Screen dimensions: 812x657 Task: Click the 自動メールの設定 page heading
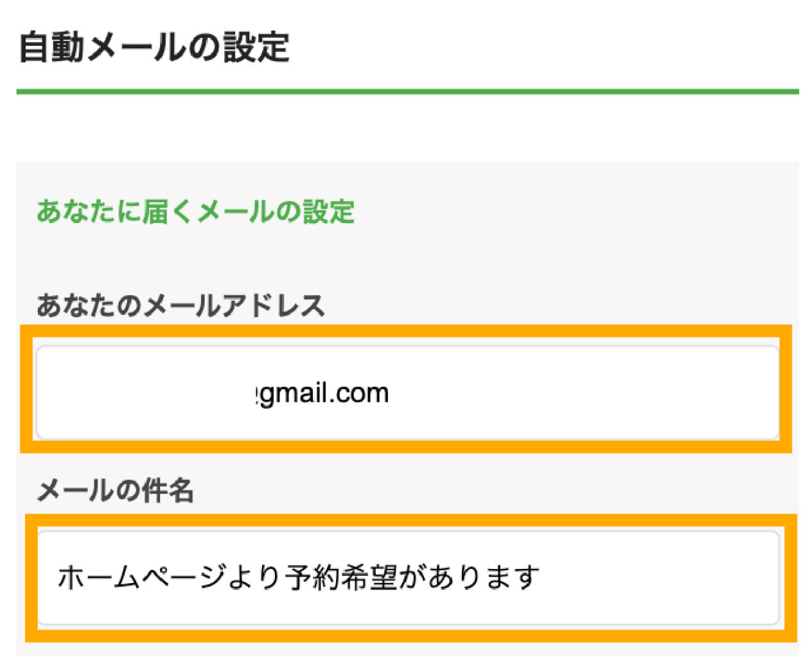154,48
